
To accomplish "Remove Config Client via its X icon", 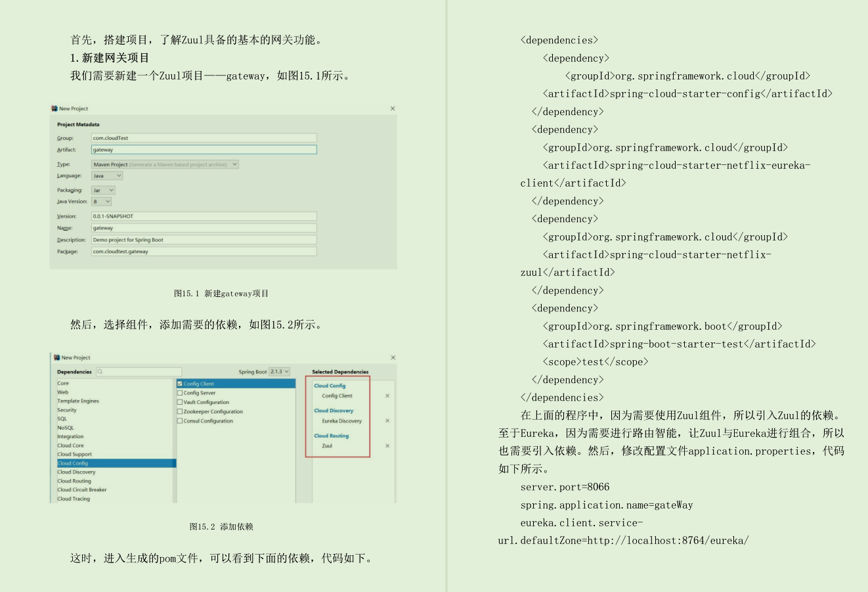I will 387,396.
